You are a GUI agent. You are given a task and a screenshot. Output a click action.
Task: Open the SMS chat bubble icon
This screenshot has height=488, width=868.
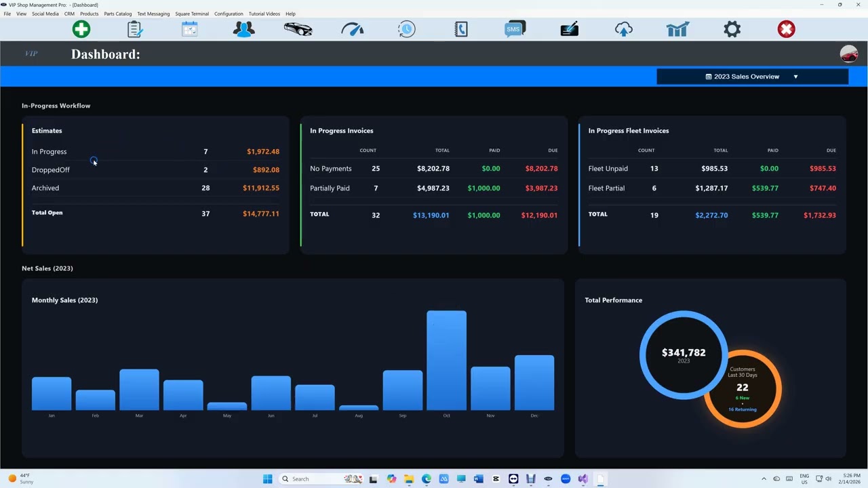(515, 29)
